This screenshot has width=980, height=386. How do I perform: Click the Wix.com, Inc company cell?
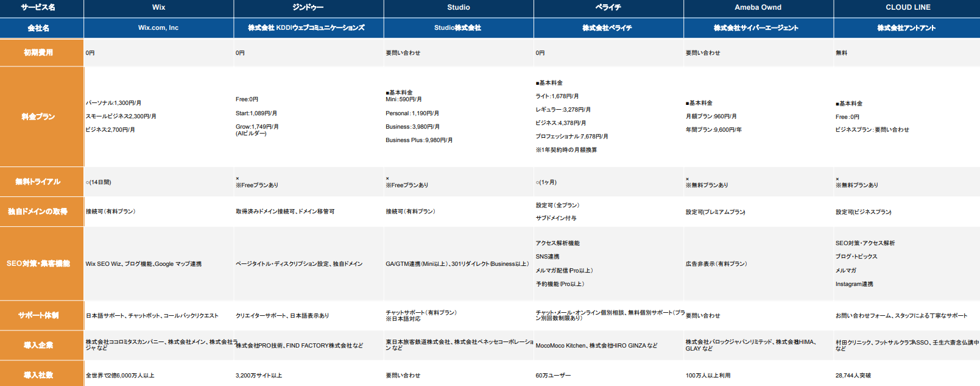point(158,28)
